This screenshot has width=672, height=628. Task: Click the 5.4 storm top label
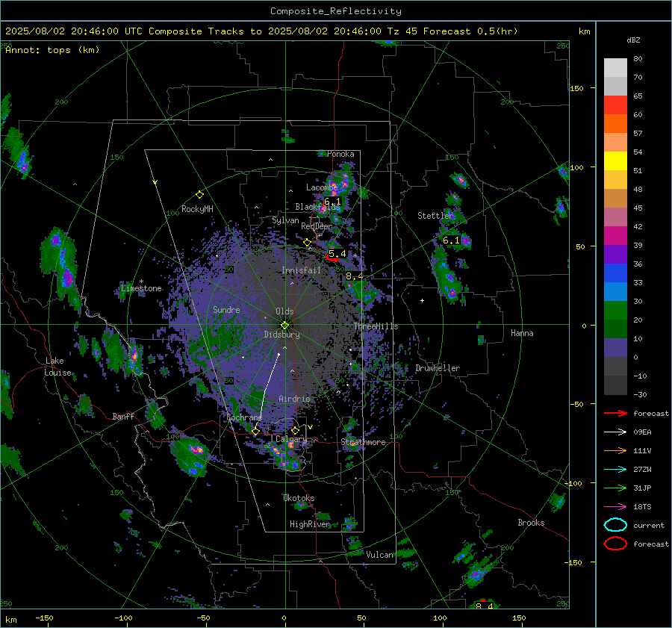(337, 254)
